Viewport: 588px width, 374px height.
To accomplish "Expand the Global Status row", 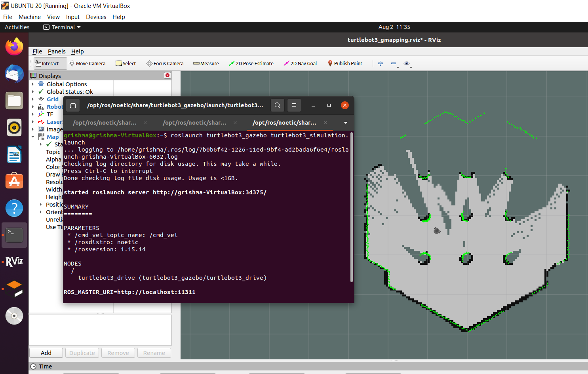I will (33, 92).
